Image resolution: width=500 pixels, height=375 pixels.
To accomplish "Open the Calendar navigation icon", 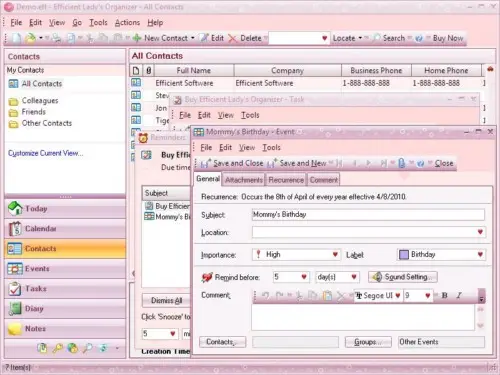I will (x=15, y=229).
